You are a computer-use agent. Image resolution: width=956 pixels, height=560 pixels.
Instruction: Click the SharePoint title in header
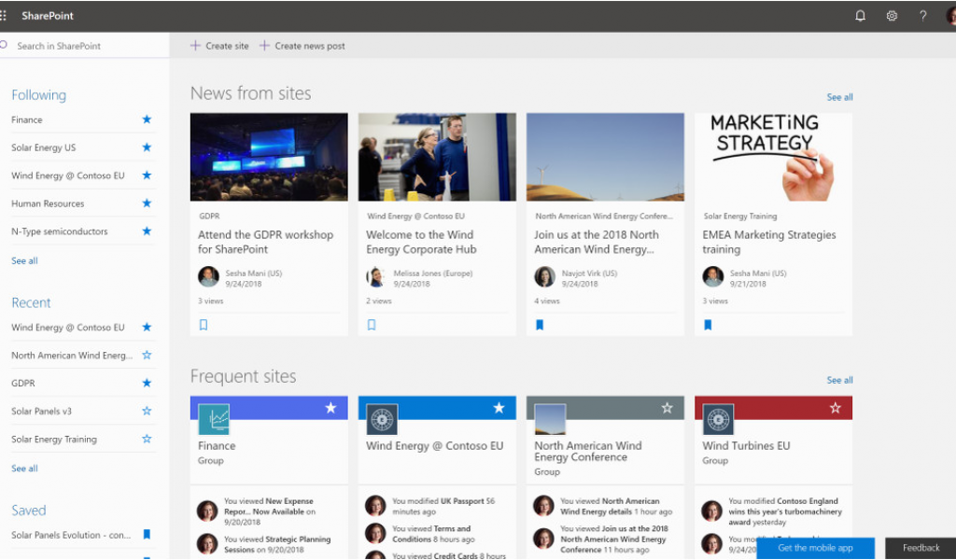click(48, 16)
